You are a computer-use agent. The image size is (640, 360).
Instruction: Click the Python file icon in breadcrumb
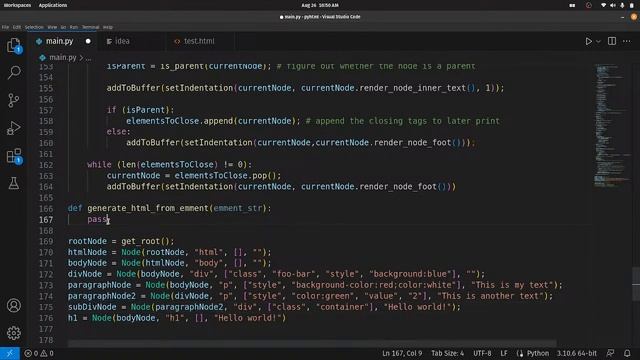pos(42,58)
